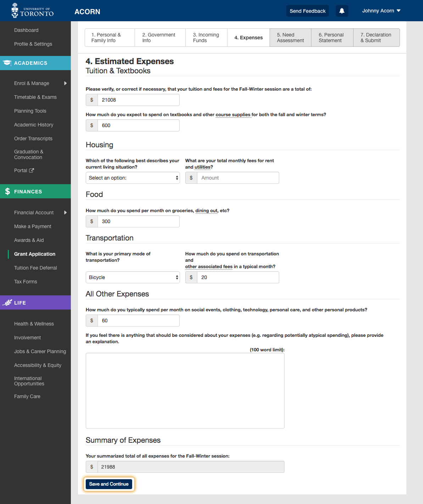The width and height of the screenshot is (423, 504).
Task: Open the 7. Declaration & Submit tab
Action: click(x=377, y=38)
